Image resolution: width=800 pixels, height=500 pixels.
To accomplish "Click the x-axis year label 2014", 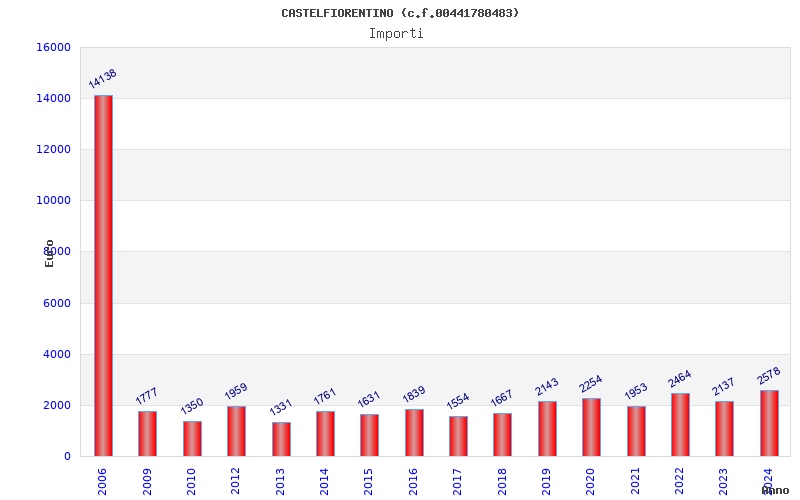I will point(324,481).
